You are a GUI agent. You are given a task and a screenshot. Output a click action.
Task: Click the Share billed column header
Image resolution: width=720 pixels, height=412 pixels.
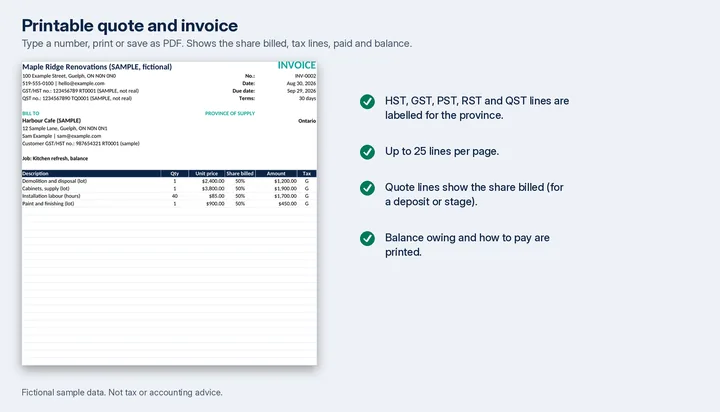pos(240,174)
